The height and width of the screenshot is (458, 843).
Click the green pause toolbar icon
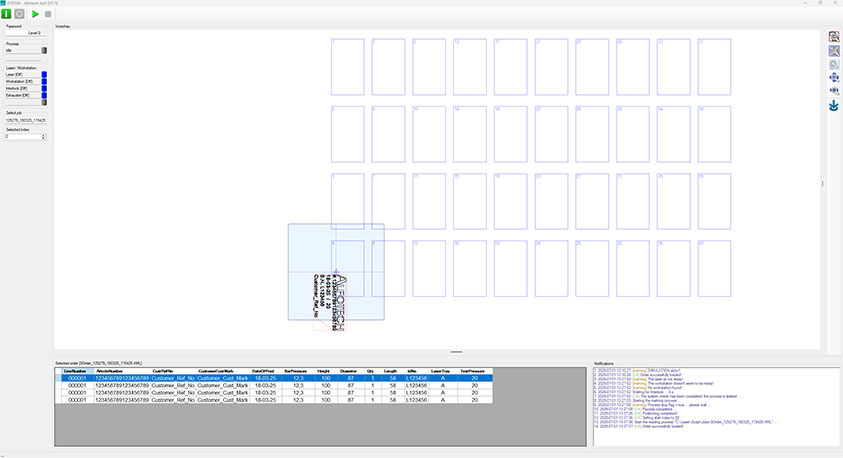pos(7,14)
